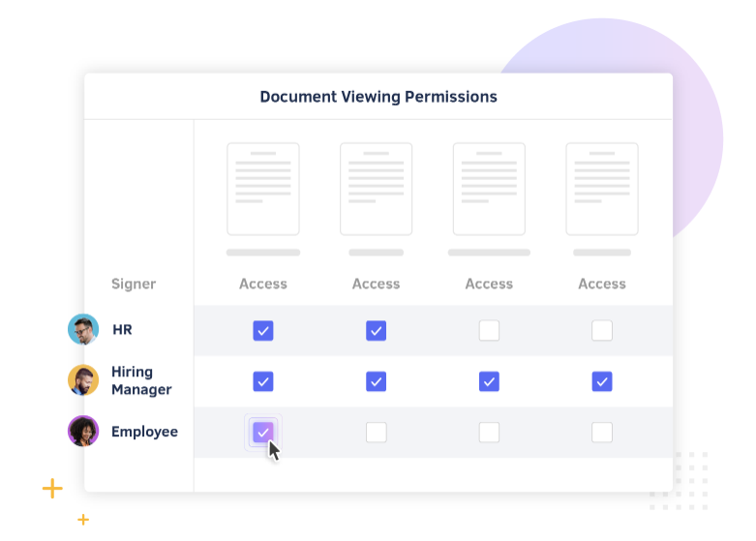
Task: Uncheck Hiring Manager access, third document
Action: click(490, 381)
